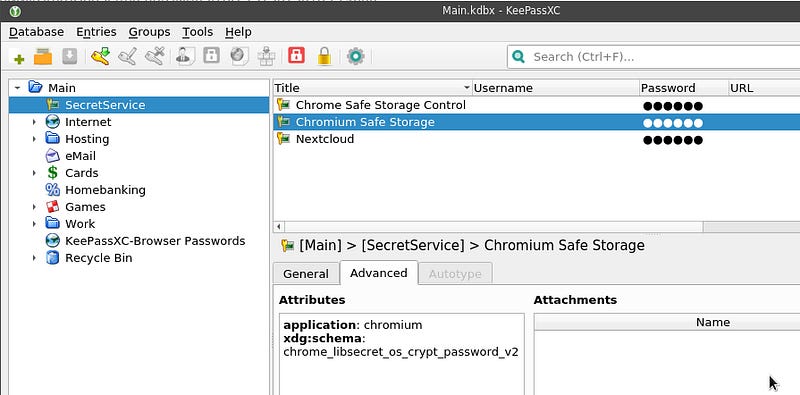The width and height of the screenshot is (800, 395).
Task: Click the percent icon of Homebanking group
Action: click(x=53, y=190)
